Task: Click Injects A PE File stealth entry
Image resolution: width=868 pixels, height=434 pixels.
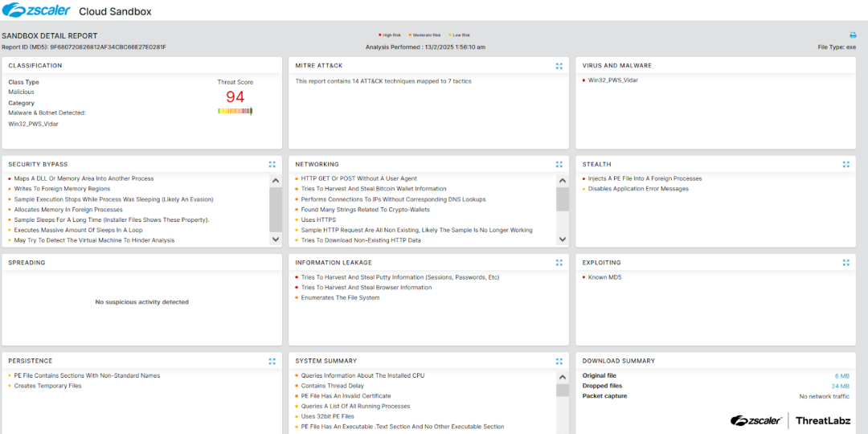Action: coord(645,178)
